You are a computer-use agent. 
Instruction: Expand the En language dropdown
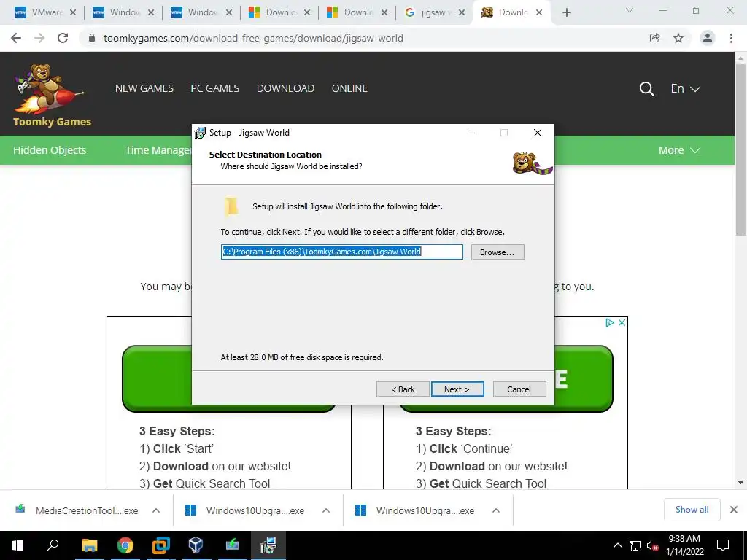point(685,88)
